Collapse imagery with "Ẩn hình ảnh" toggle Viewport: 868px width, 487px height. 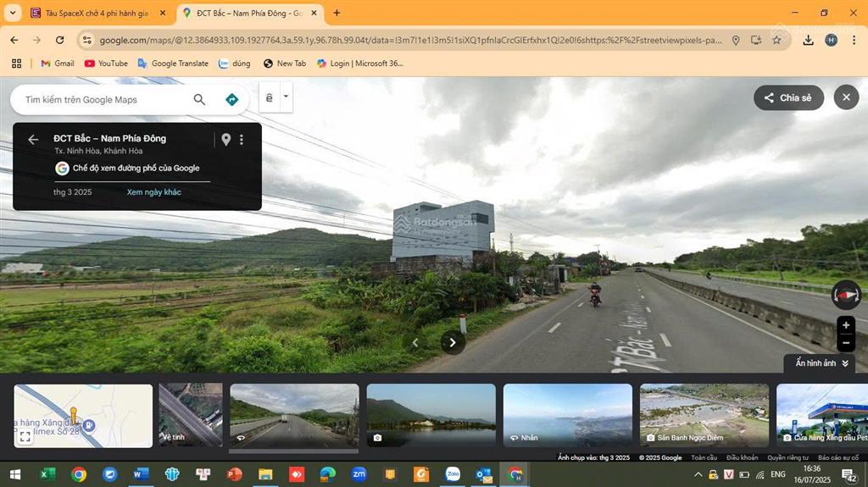[x=821, y=363]
